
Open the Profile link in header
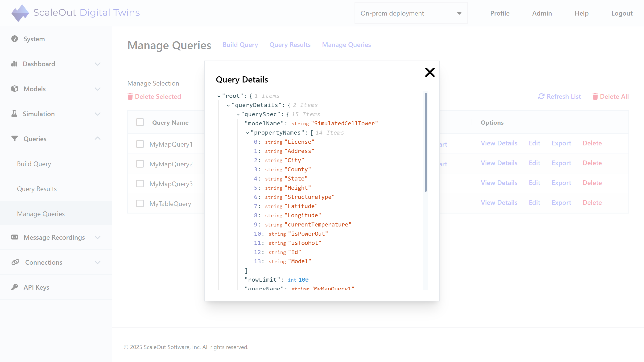tap(500, 13)
